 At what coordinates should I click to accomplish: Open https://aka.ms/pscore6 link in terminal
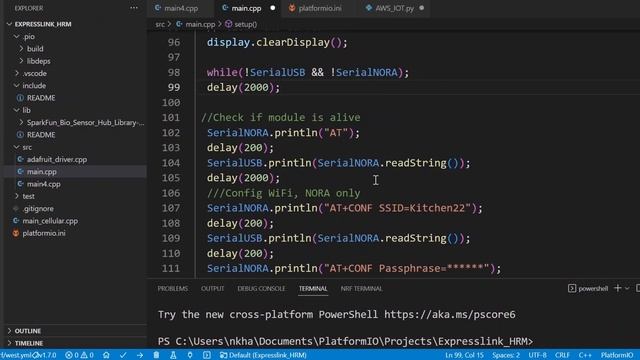click(x=449, y=314)
